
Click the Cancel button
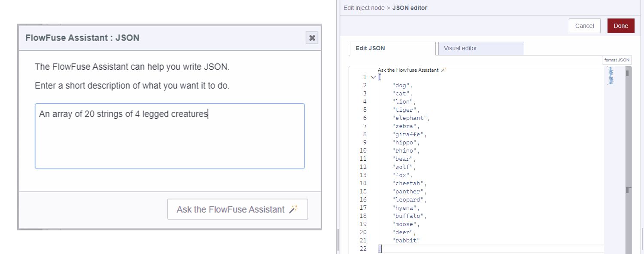click(584, 25)
